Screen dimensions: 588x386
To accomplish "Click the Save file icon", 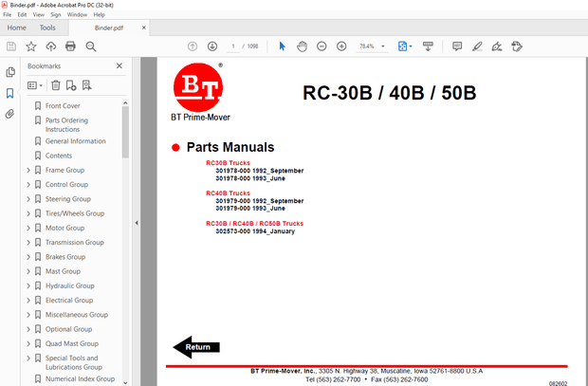I will coord(11,46).
